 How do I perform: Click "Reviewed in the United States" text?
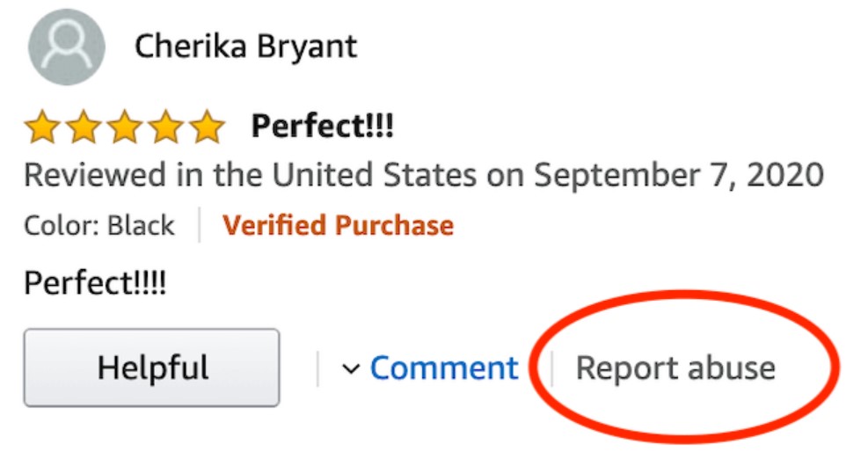pos(247,175)
